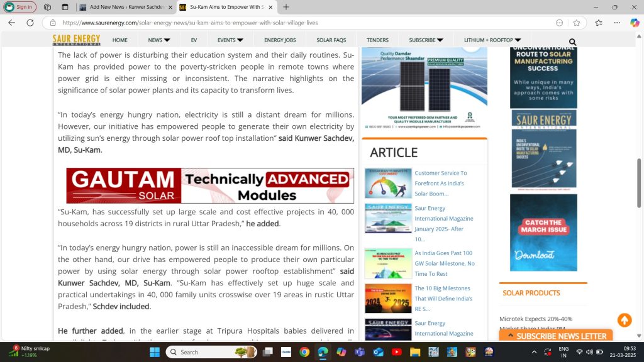Open YouTube from the taskbar
This screenshot has width=644, height=362.
pyautogui.click(x=397, y=352)
